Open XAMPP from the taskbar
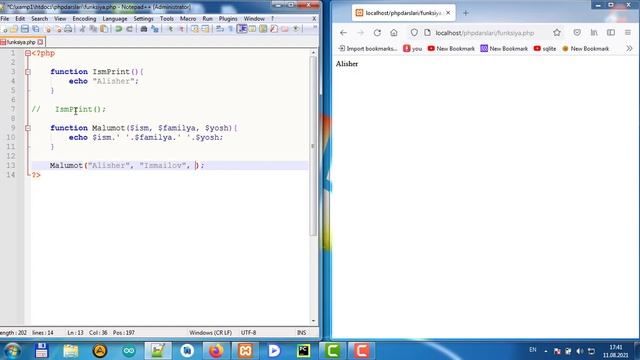The height and width of the screenshot is (360, 640). click(x=245, y=351)
